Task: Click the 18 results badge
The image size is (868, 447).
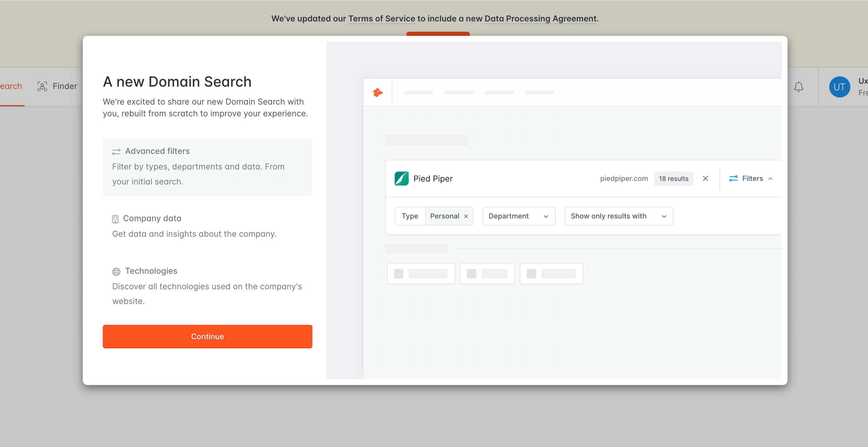Action: coord(673,179)
